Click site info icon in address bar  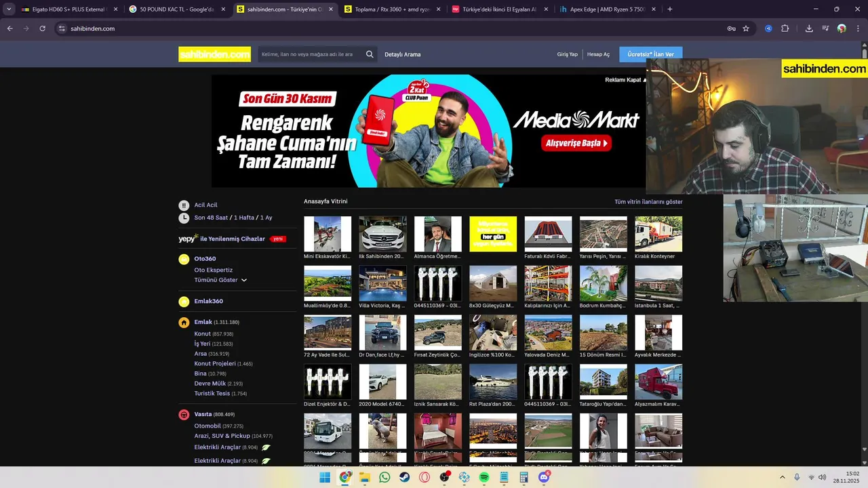pyautogui.click(x=62, y=28)
